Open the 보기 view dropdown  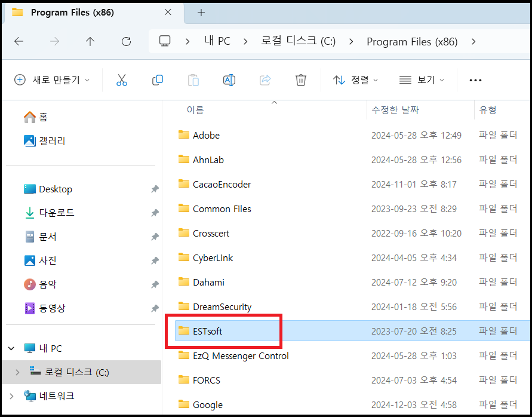422,80
